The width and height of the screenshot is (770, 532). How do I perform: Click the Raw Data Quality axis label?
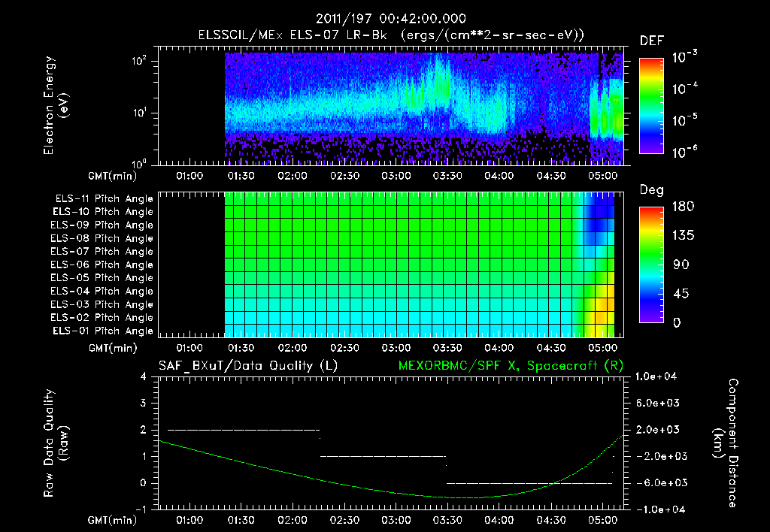coord(56,443)
